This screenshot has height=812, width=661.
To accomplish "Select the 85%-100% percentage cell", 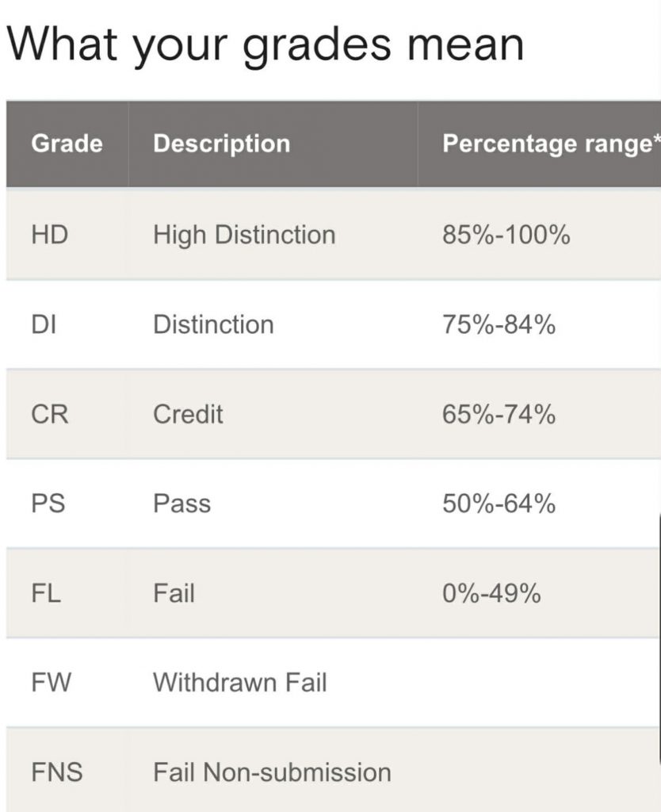I will (x=506, y=235).
